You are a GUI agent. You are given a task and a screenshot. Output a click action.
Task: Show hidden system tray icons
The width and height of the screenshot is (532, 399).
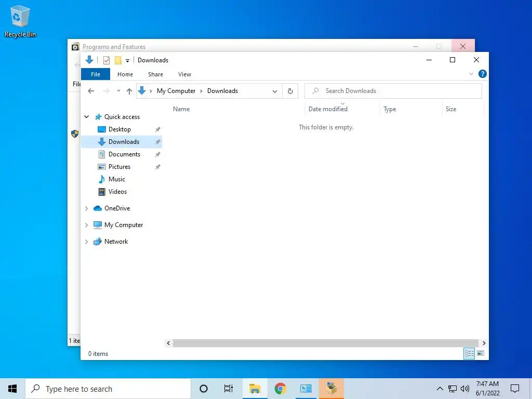point(440,389)
